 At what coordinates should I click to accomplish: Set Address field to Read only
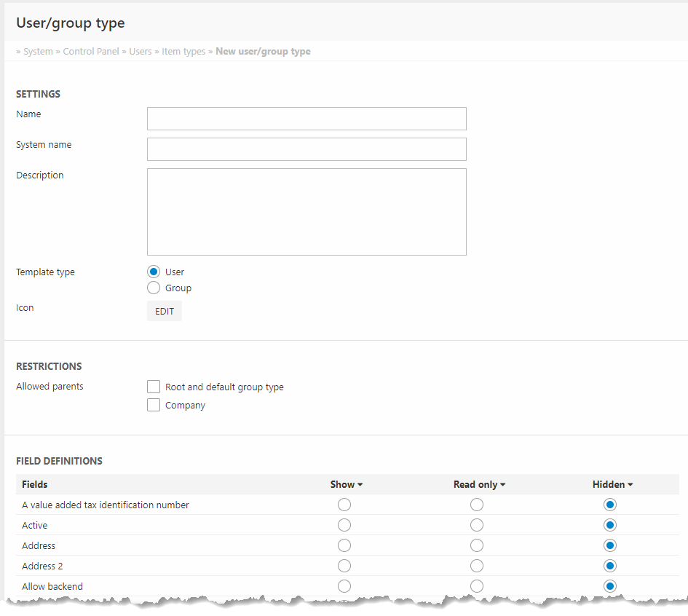[477, 545]
